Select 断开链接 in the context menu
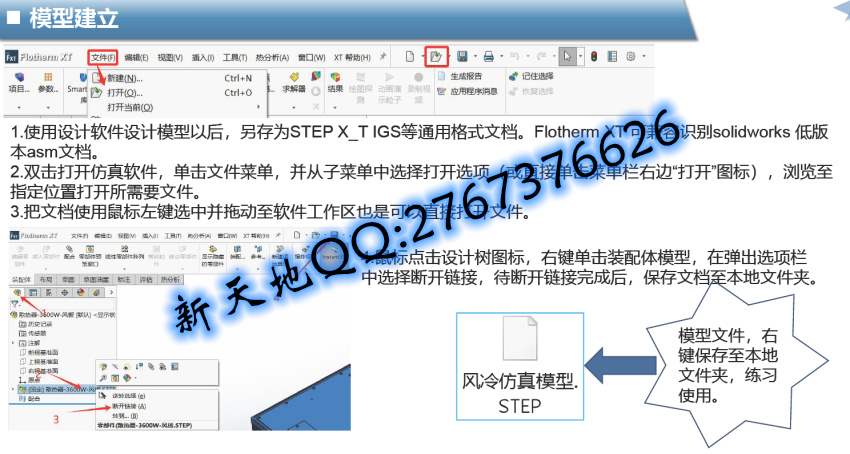Image resolution: width=850 pixels, height=454 pixels. tap(130, 406)
